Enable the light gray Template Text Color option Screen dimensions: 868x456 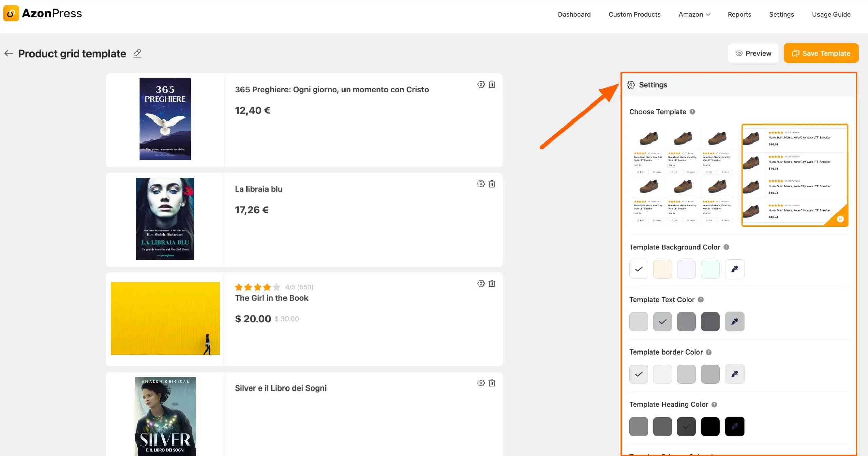tap(638, 322)
